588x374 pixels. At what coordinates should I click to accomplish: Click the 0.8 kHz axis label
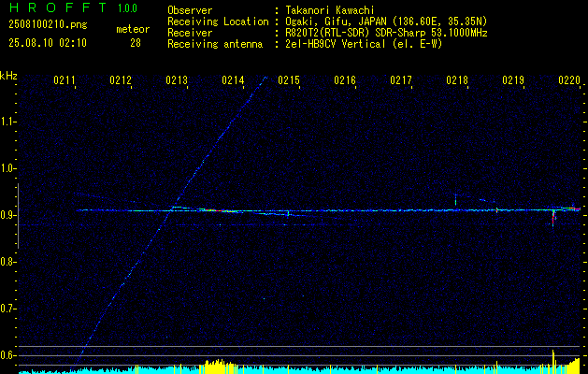coord(7,262)
